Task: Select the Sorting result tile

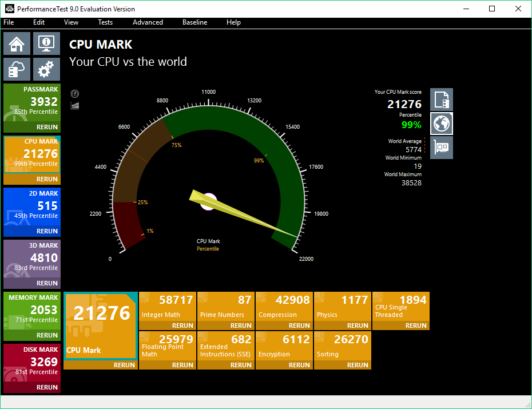Action: [343, 346]
